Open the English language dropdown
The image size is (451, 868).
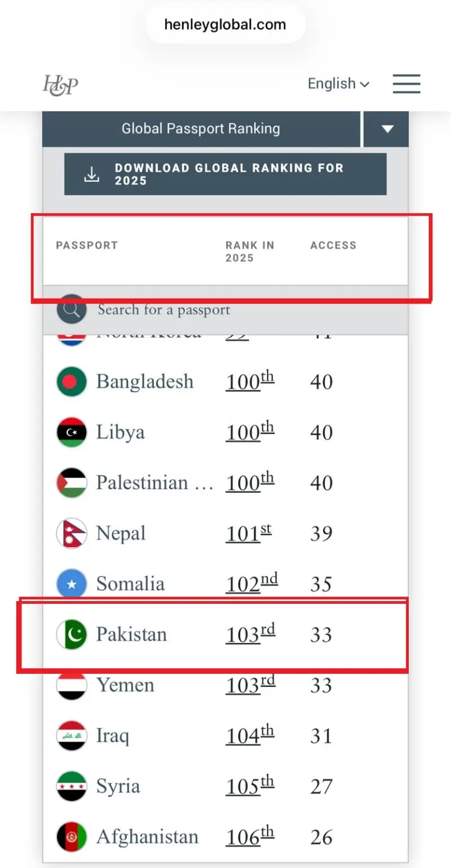(x=338, y=84)
